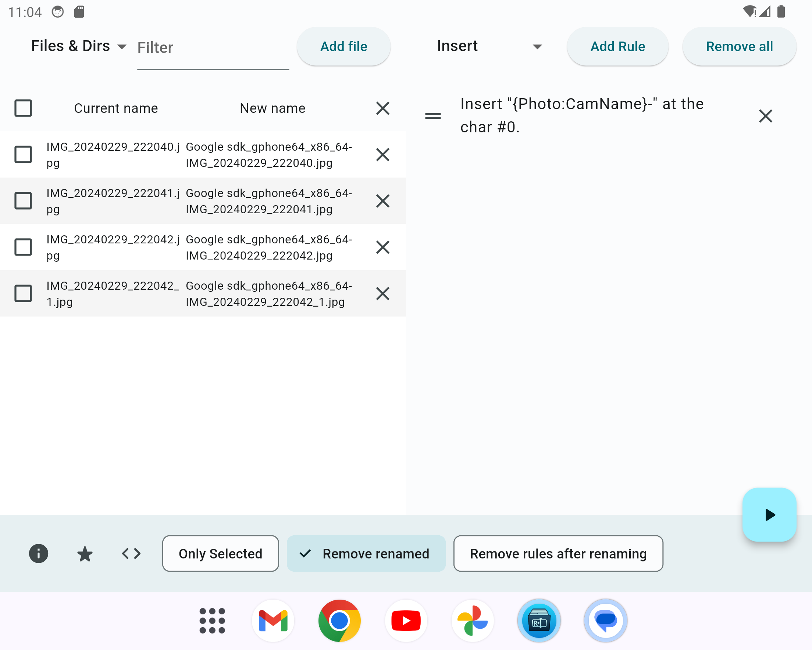Open the Insert rule type dropdown
The height and width of the screenshot is (650, 812).
(489, 46)
